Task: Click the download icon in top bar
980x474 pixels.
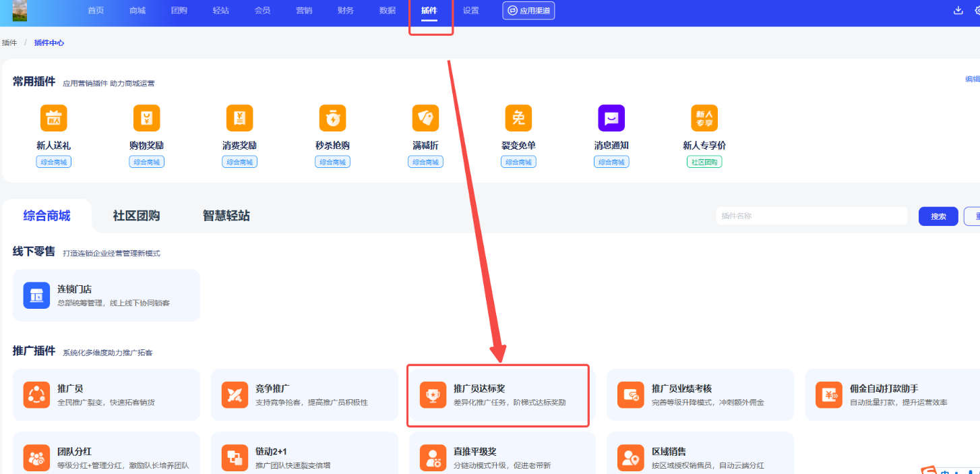Action: [958, 10]
